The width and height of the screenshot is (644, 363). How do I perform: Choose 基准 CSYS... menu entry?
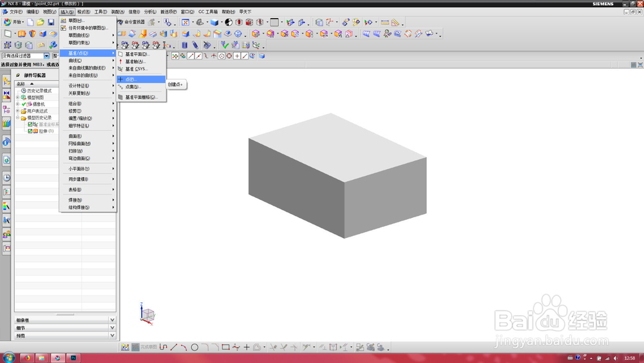(141, 69)
